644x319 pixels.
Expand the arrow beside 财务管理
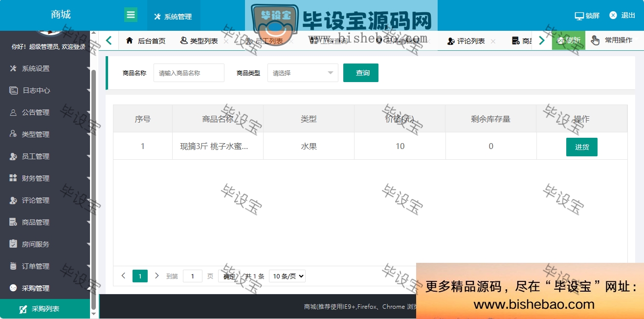pyautogui.click(x=89, y=179)
